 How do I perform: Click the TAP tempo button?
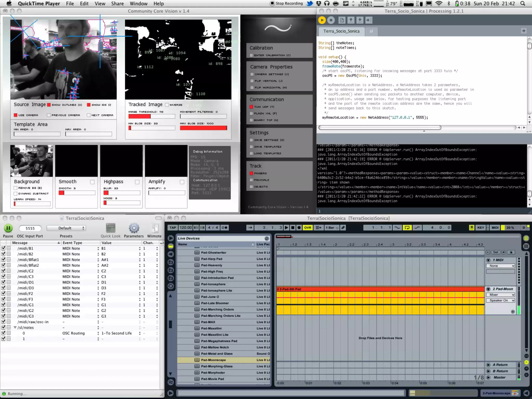pos(173,228)
